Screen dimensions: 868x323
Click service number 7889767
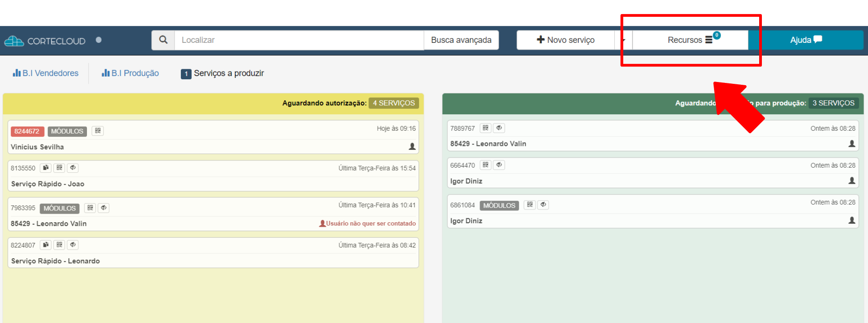[x=463, y=128]
